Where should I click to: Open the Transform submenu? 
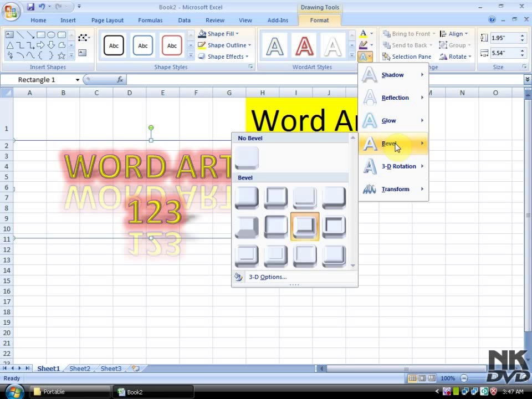pos(393,189)
